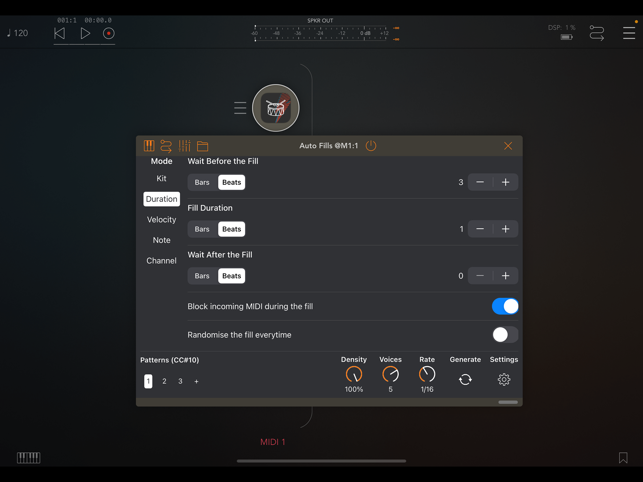The height and width of the screenshot is (482, 643).
Task: Enable Randomise the fill everytime
Action: click(505, 335)
